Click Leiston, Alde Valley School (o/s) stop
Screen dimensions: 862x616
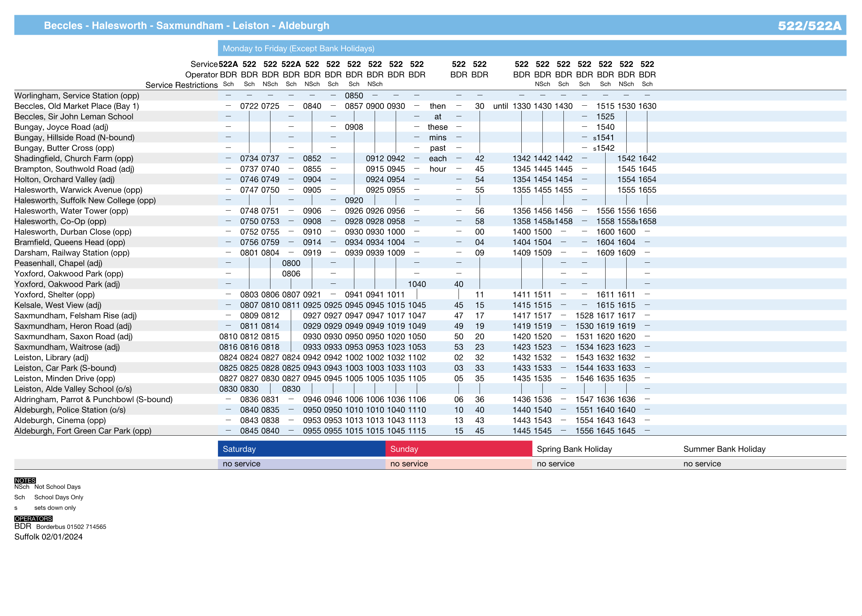coord(73,389)
